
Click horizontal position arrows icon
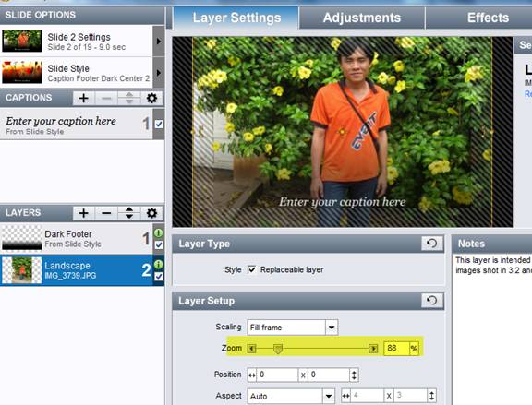pyautogui.click(x=252, y=375)
